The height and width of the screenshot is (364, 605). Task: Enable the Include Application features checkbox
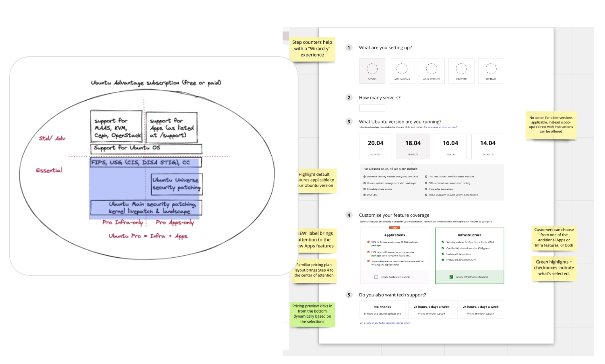coord(376,277)
